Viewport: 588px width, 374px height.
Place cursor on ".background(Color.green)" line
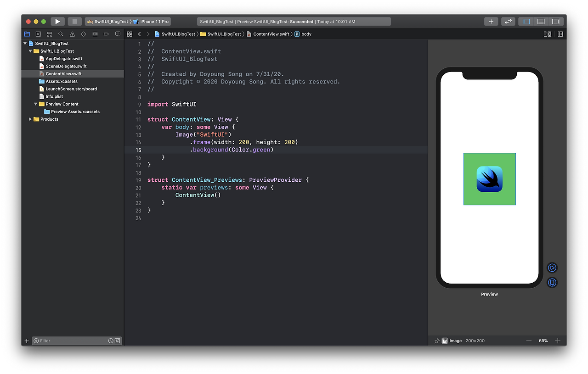pos(232,150)
